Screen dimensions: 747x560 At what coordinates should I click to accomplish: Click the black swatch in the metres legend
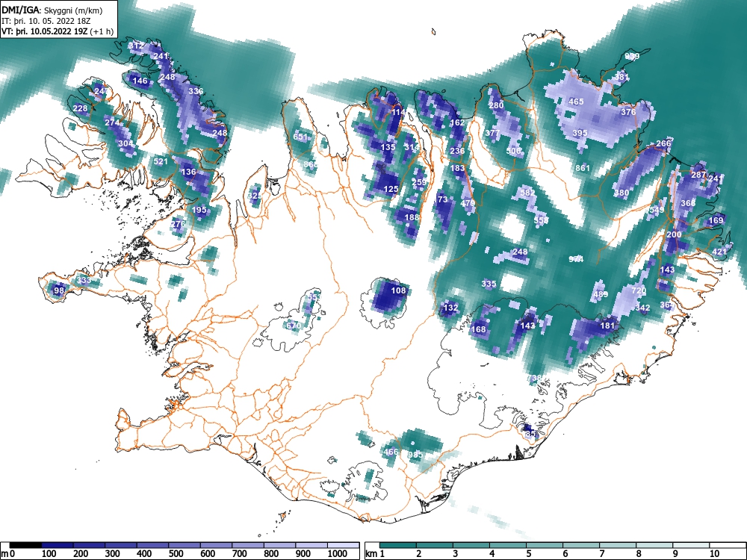click(x=25, y=545)
